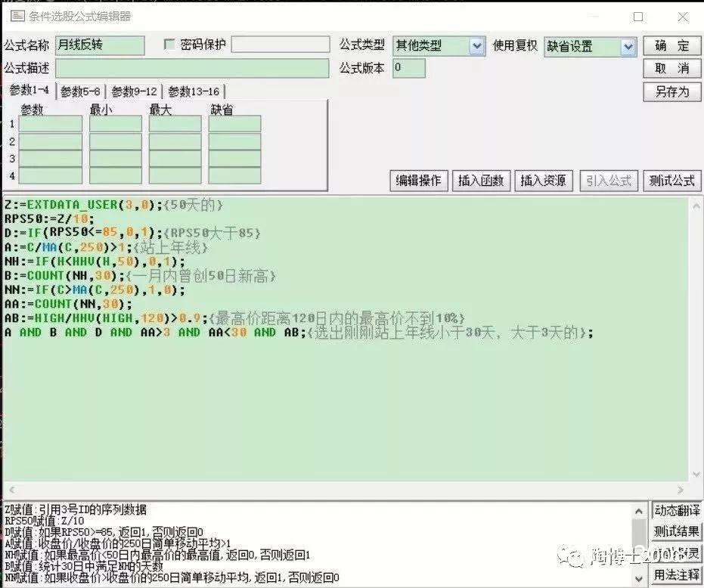Click parameter row 1 name field
704x588 pixels.
(x=50, y=123)
